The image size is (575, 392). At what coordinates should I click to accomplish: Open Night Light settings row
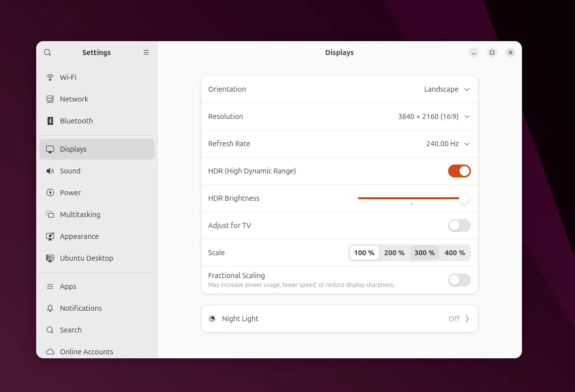pyautogui.click(x=339, y=319)
